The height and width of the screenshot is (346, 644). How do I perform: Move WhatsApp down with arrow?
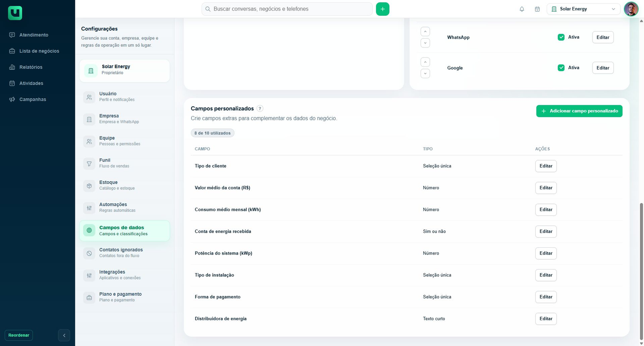pos(425,43)
